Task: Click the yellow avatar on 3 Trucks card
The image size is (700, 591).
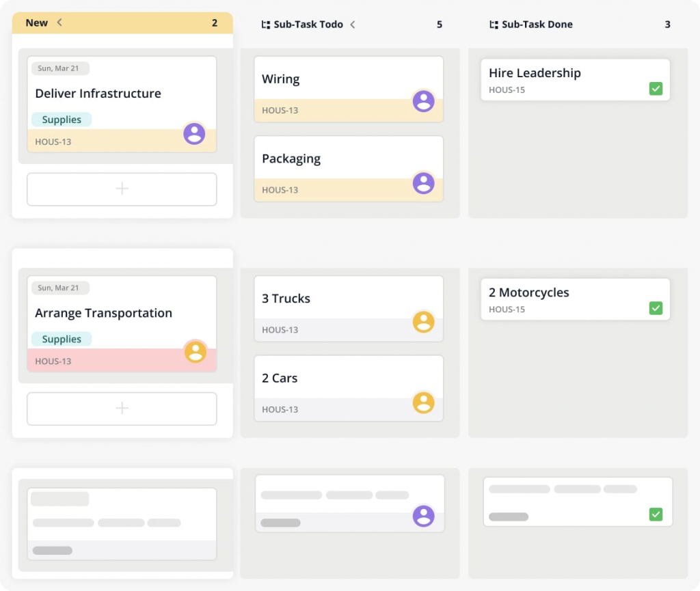Action: pos(423,322)
